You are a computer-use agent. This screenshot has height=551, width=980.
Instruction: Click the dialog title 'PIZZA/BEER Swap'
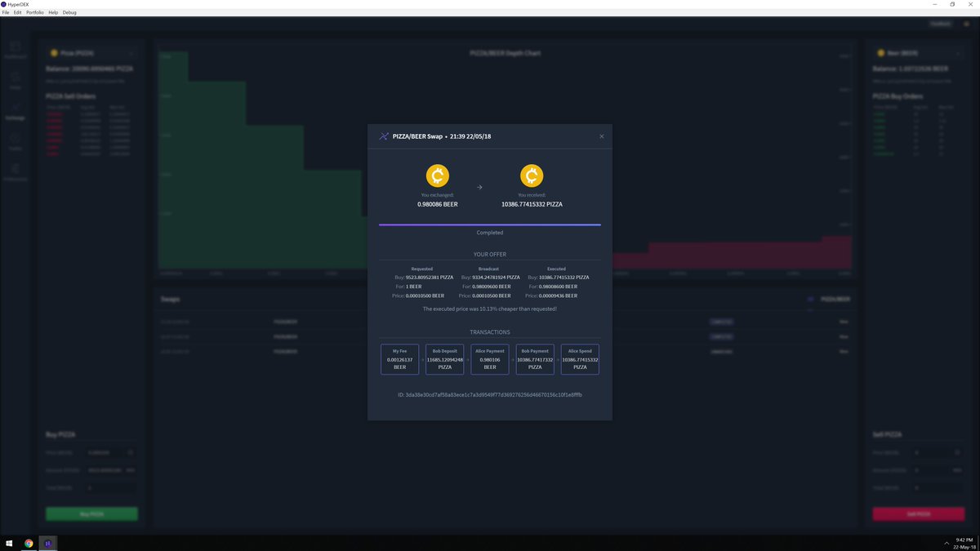point(416,136)
